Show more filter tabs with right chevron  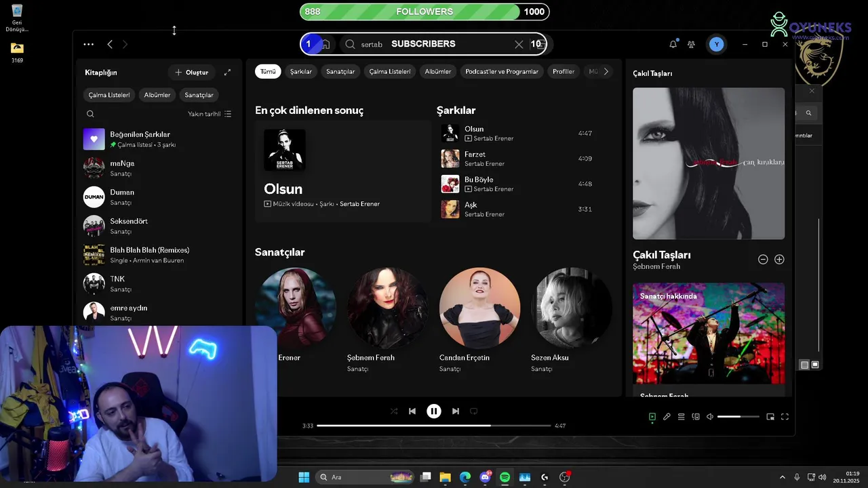606,71
